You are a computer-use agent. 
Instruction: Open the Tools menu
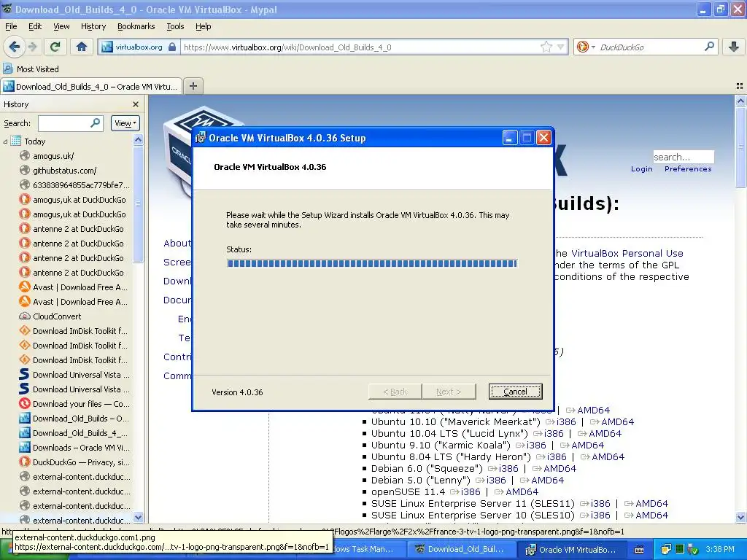click(x=175, y=26)
